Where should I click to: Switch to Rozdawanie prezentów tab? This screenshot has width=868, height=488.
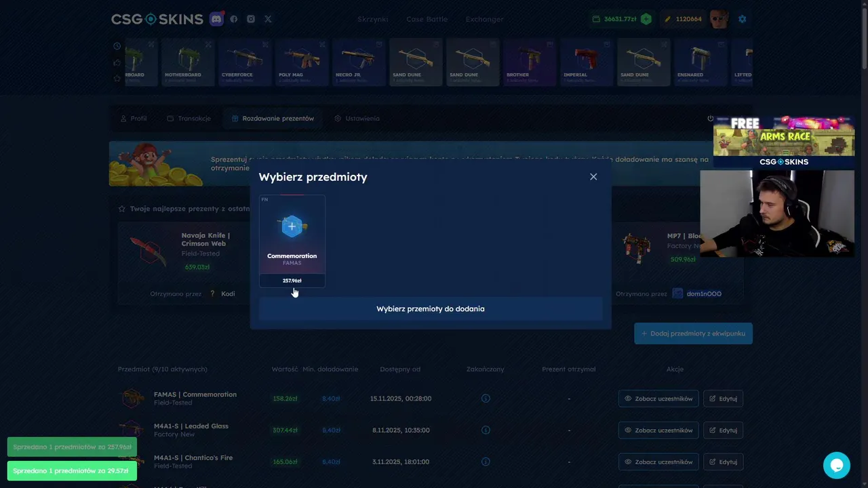click(x=273, y=119)
